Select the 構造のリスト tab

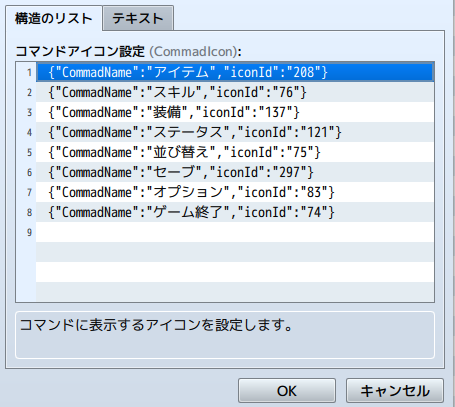pos(54,18)
